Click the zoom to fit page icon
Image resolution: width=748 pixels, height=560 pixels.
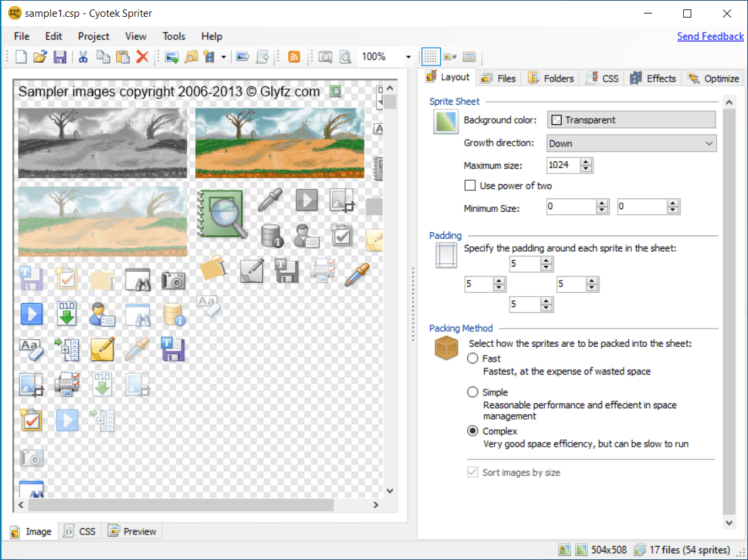click(346, 57)
